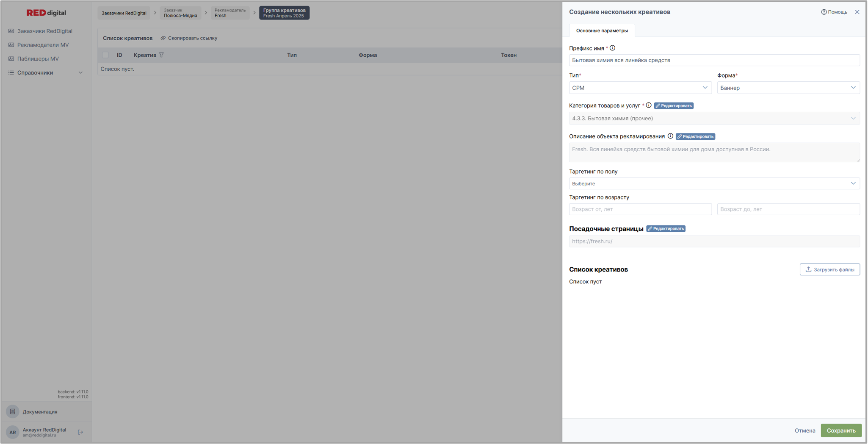Open Документация from the sidebar icon
868x444 pixels.
13,412
